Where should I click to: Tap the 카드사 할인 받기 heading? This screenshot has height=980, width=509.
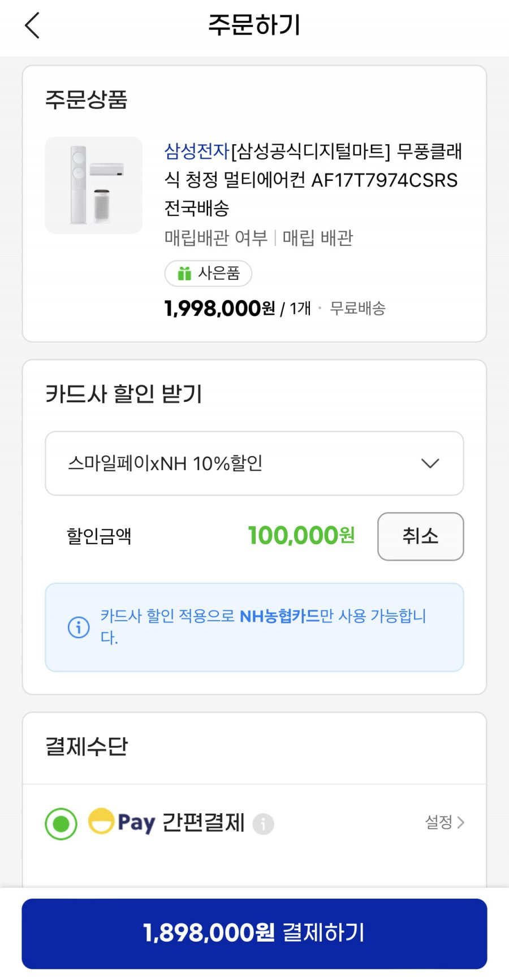123,393
